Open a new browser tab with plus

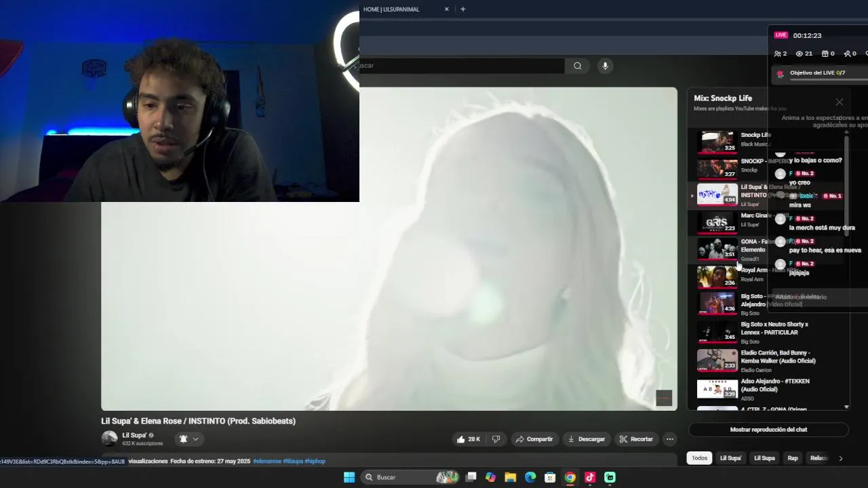462,9
